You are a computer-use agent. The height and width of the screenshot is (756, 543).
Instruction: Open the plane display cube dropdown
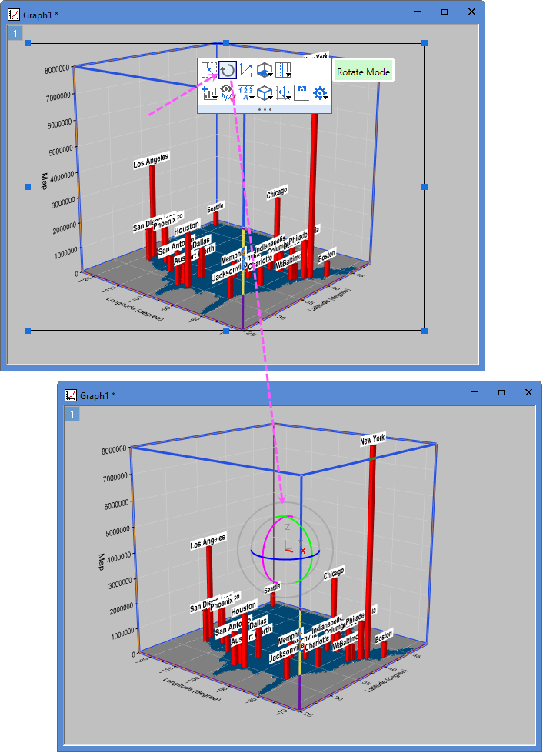coord(265,71)
